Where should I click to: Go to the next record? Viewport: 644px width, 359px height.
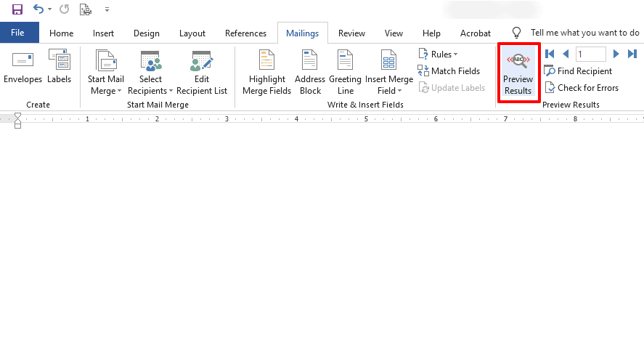point(616,54)
